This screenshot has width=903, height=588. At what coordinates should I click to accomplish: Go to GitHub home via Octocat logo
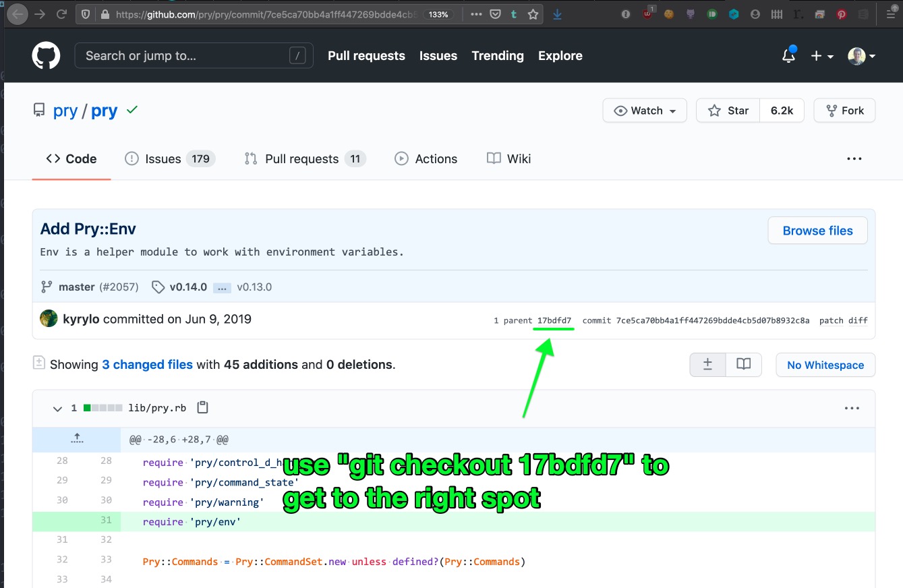coord(46,55)
